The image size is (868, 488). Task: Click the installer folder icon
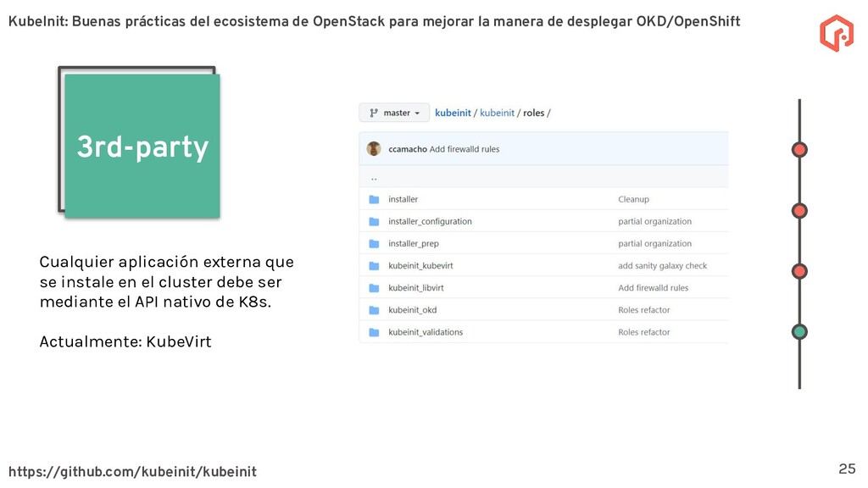pyautogui.click(x=374, y=199)
